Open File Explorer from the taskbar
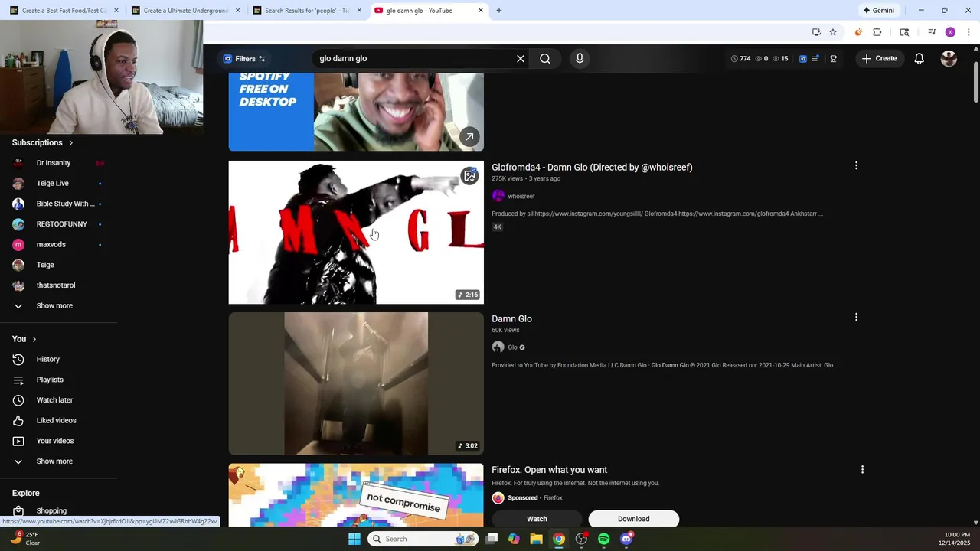 [x=536, y=539]
